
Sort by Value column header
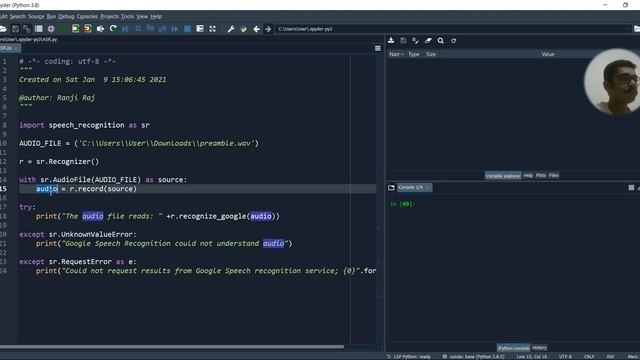coord(548,54)
